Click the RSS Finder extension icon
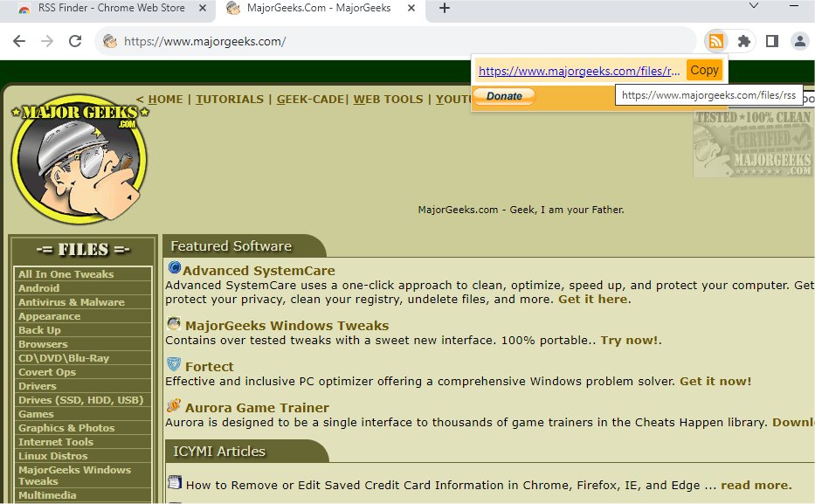 715,41
